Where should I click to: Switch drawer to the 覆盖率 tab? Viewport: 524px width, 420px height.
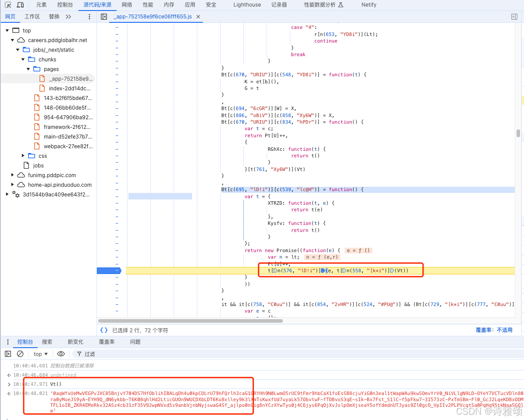tap(107, 342)
